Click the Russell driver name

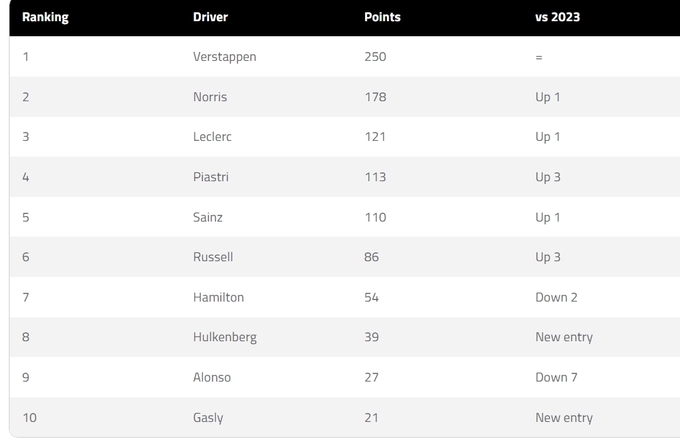pyautogui.click(x=213, y=257)
